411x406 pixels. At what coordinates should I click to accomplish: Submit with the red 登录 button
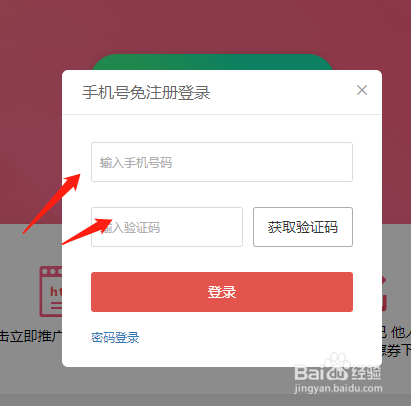(x=222, y=292)
